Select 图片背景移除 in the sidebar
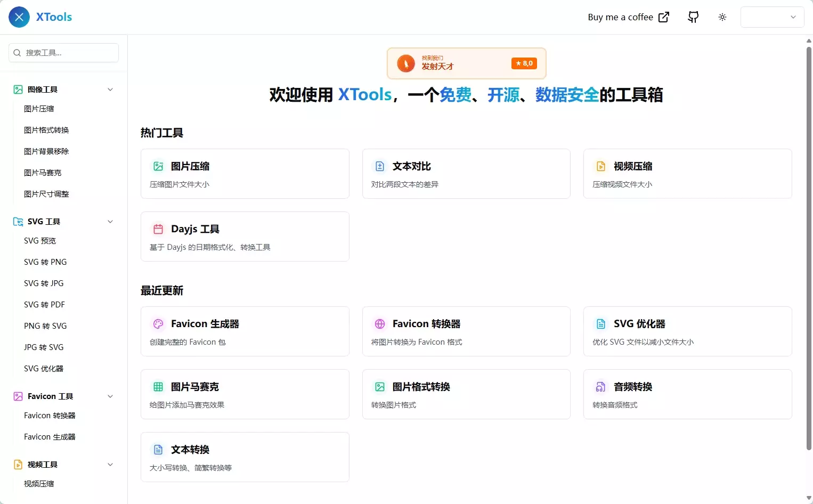 (46, 151)
